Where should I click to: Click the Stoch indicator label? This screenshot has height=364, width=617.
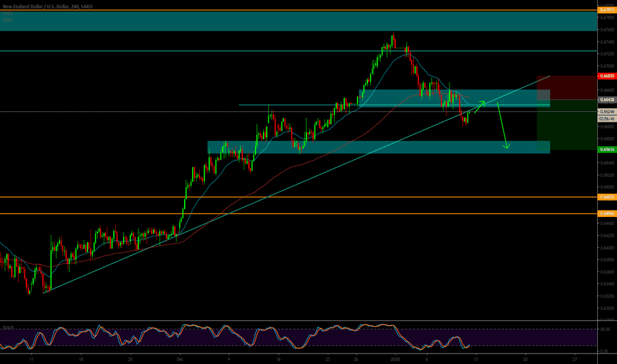(9, 327)
